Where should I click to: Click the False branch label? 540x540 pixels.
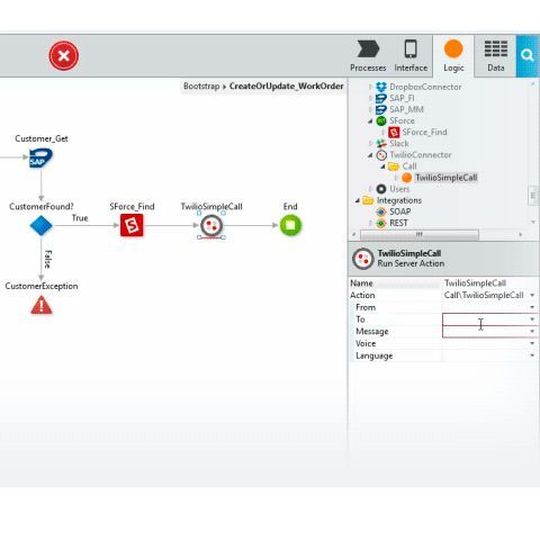pyautogui.click(x=48, y=259)
